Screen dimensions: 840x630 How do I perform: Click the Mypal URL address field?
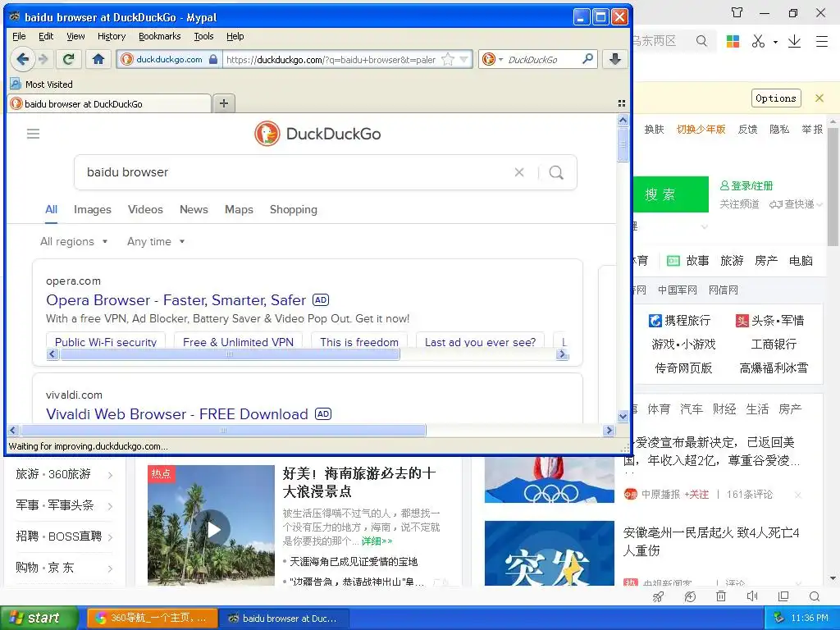click(331, 59)
